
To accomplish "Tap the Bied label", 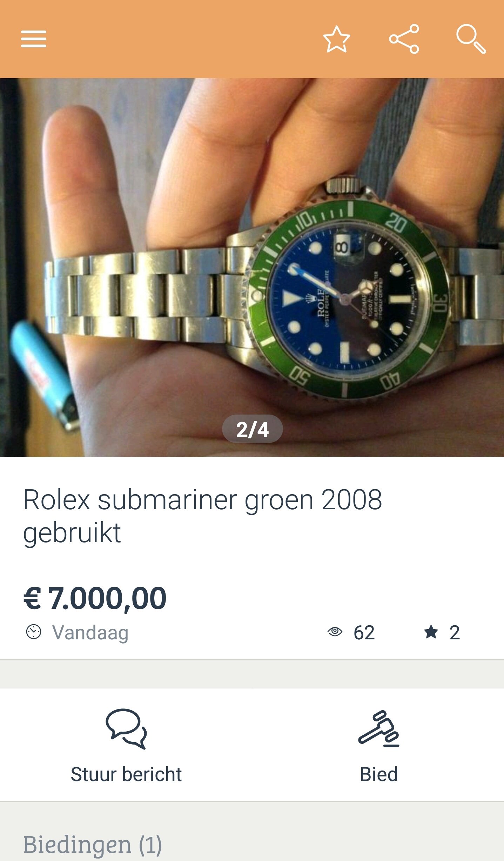I will (x=379, y=774).
